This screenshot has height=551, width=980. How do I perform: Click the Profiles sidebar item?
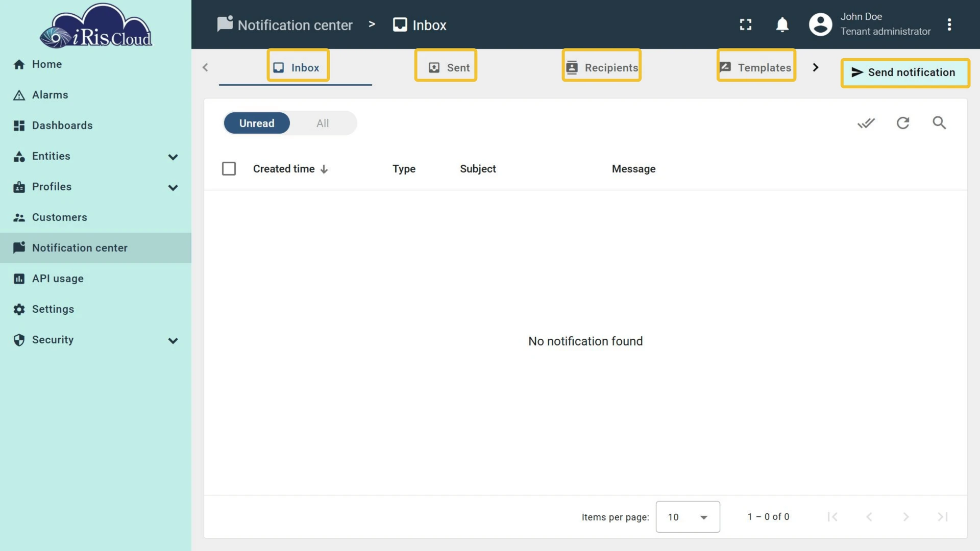click(x=95, y=187)
